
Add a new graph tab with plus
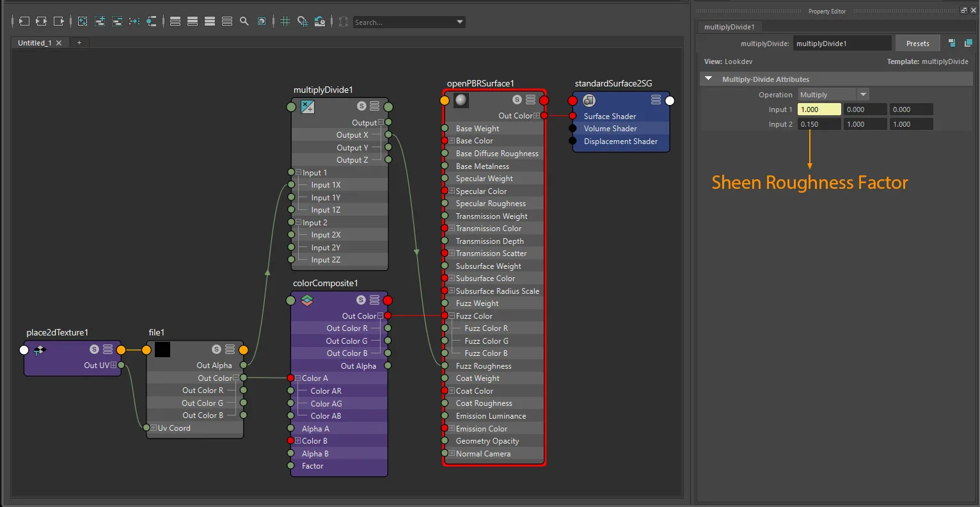tap(79, 42)
